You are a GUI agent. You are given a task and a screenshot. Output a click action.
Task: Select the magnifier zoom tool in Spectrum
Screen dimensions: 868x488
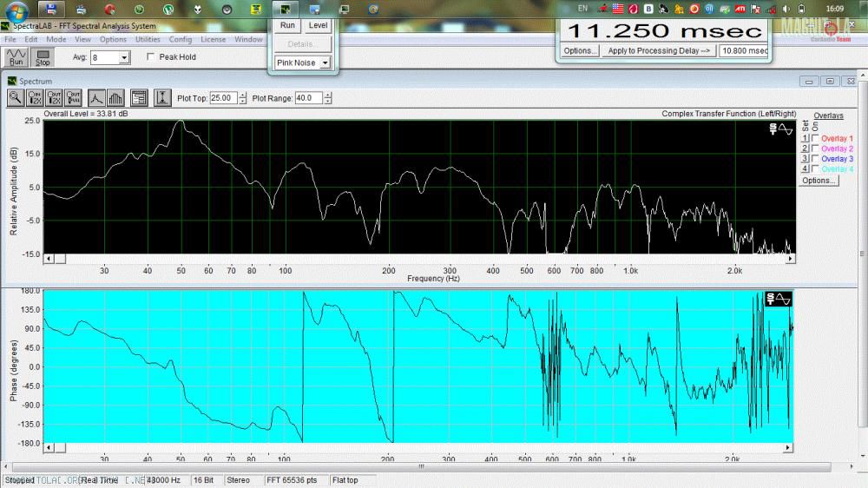(16, 98)
